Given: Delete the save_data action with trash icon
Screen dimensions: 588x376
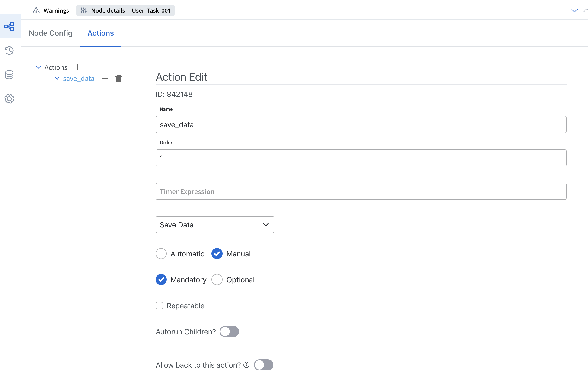Looking at the screenshot, I should click(x=119, y=78).
